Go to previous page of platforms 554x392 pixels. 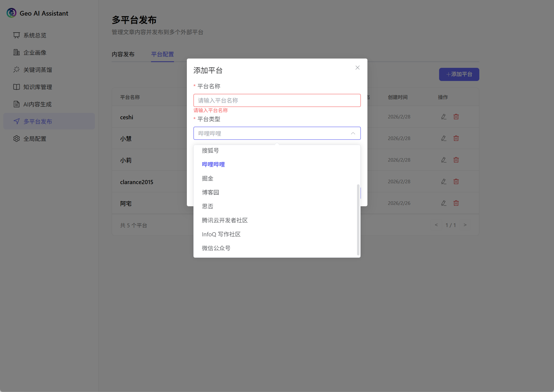(436, 225)
